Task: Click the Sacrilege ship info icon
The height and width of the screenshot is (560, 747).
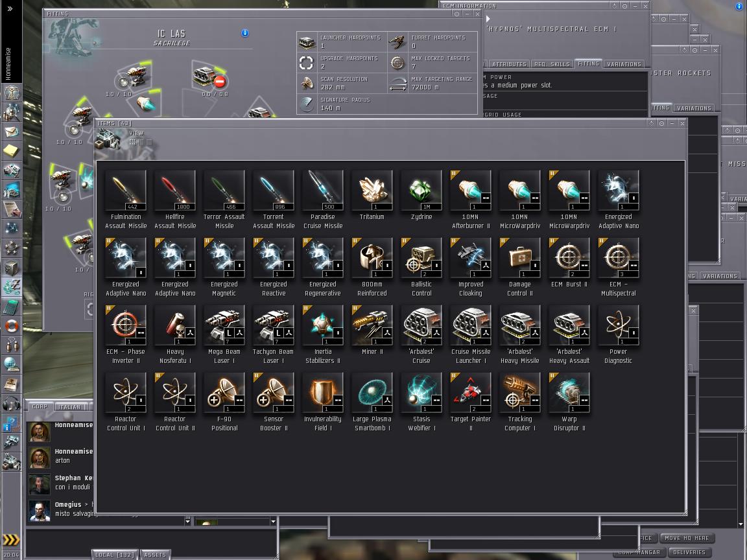Action: pos(245,33)
